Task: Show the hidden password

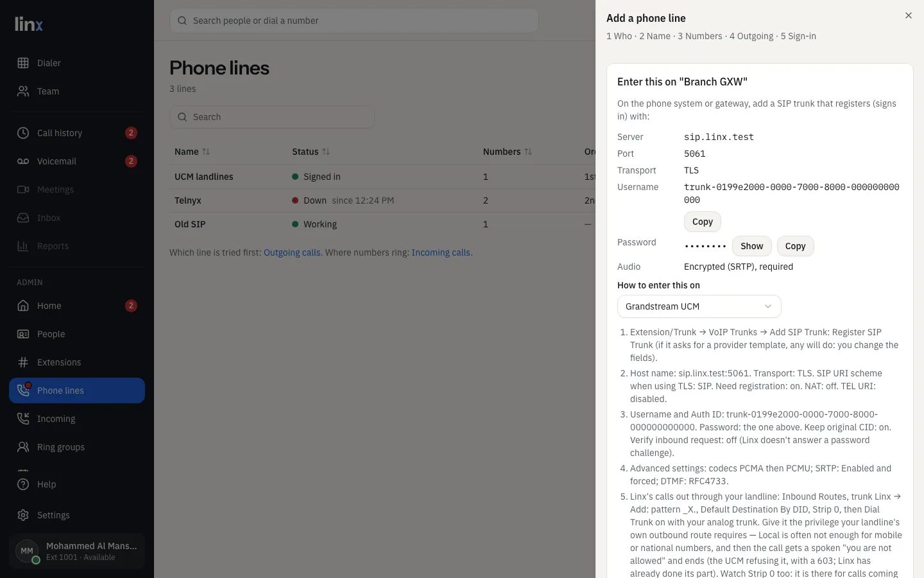Action: pos(752,246)
